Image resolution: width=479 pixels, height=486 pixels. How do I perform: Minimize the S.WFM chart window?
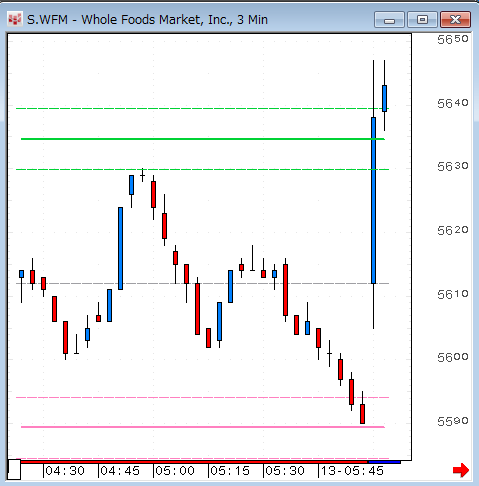coord(389,20)
